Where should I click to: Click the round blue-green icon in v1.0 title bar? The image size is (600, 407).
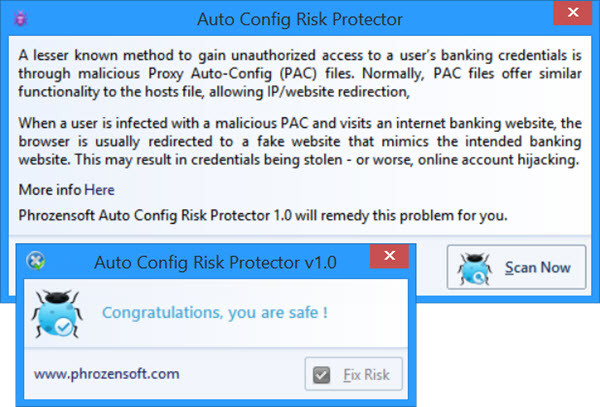(x=36, y=261)
